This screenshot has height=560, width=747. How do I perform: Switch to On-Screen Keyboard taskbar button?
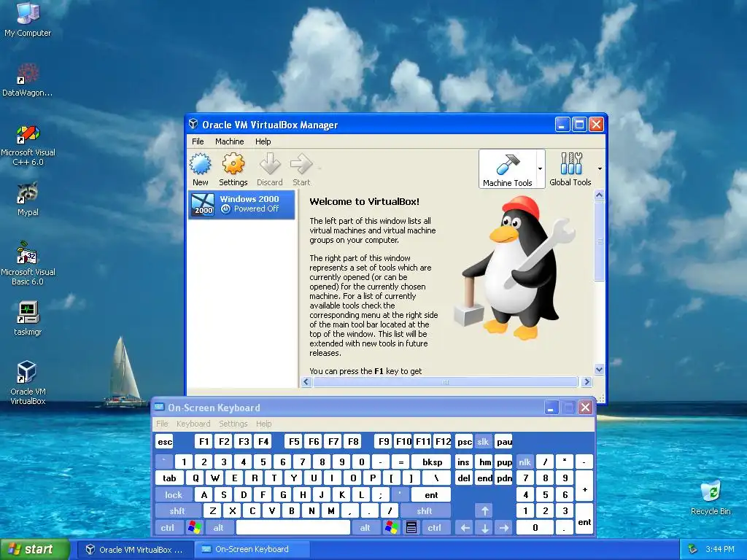[x=252, y=549]
